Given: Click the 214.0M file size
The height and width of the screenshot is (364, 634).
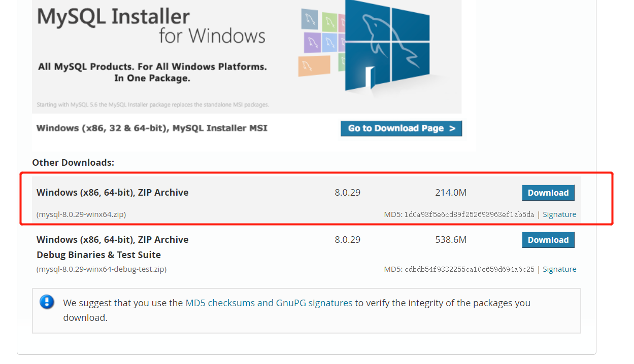Looking at the screenshot, I should (450, 193).
